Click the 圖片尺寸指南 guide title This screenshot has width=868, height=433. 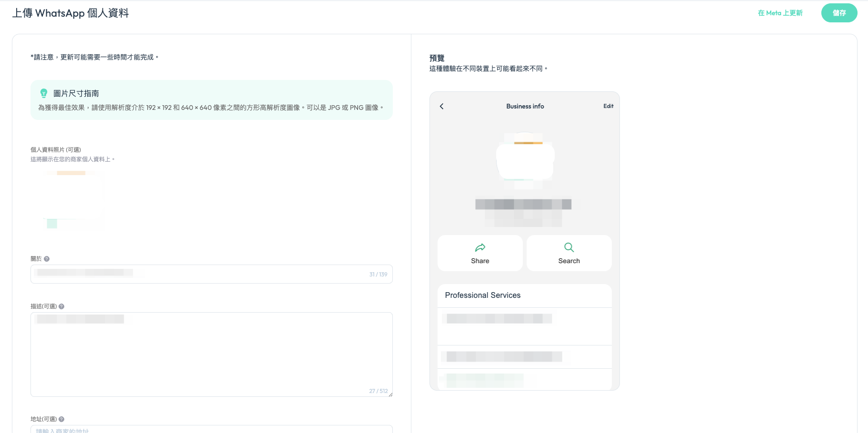[76, 93]
